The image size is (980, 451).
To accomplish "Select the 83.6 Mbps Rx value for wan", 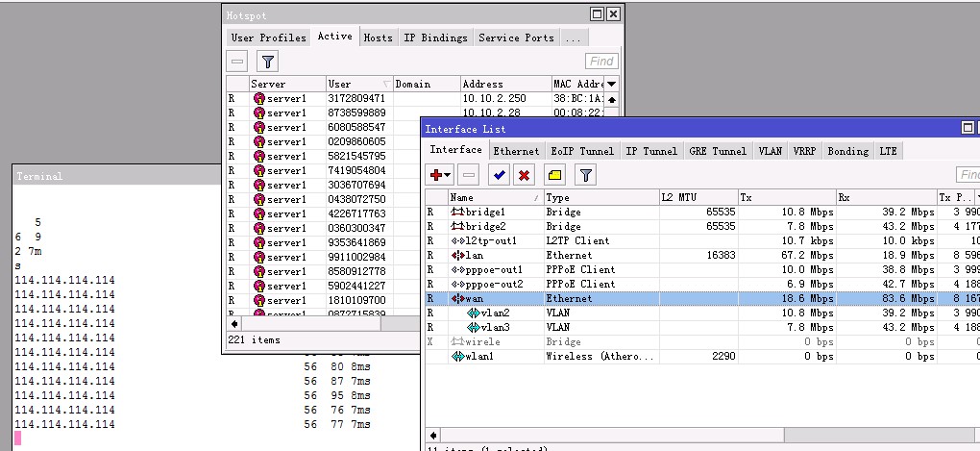I will (x=908, y=298).
